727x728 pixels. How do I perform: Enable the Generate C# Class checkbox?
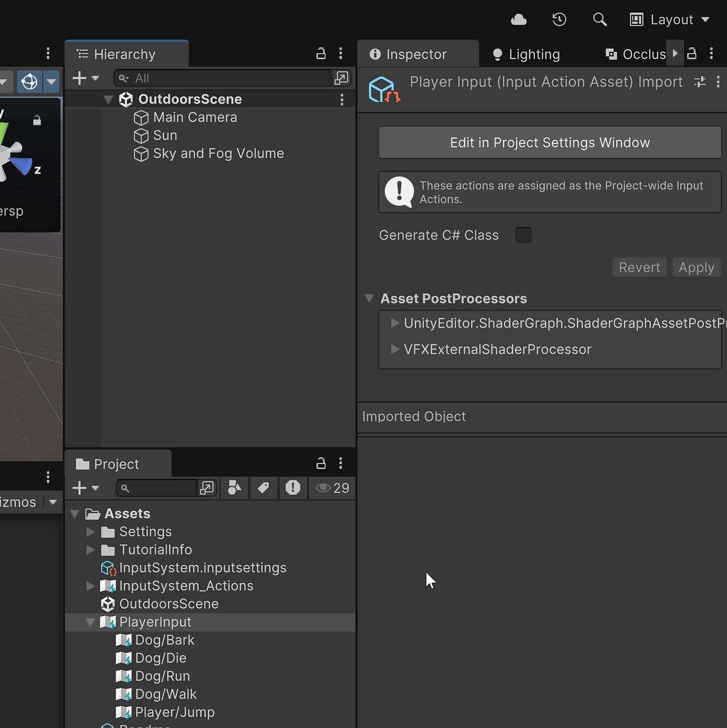click(x=523, y=235)
